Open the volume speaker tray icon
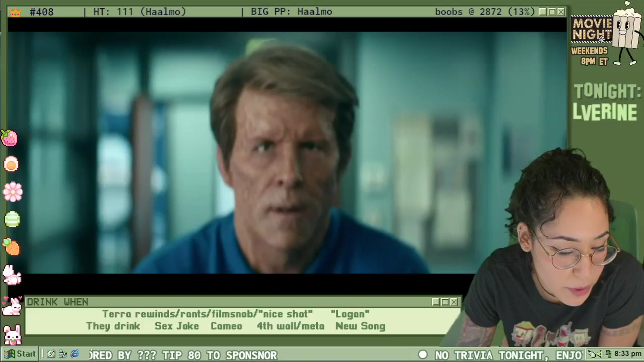 [599, 354]
